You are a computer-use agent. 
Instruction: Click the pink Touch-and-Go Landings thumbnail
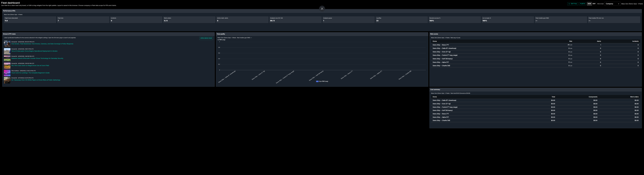point(7,73)
